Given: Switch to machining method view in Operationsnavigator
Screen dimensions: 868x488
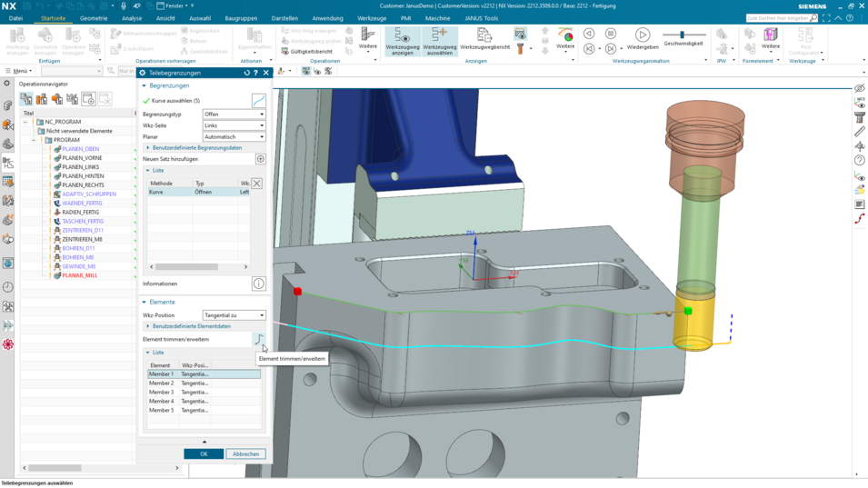Looking at the screenshot, I should pos(73,99).
